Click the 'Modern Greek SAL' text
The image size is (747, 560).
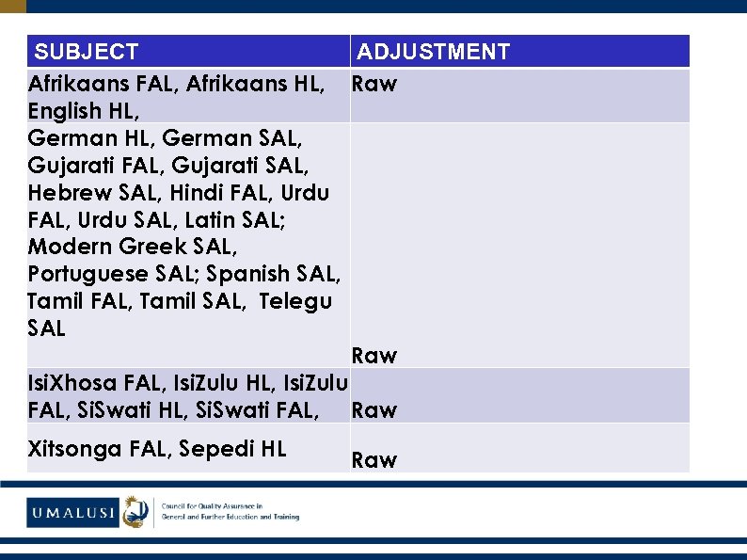[133, 247]
